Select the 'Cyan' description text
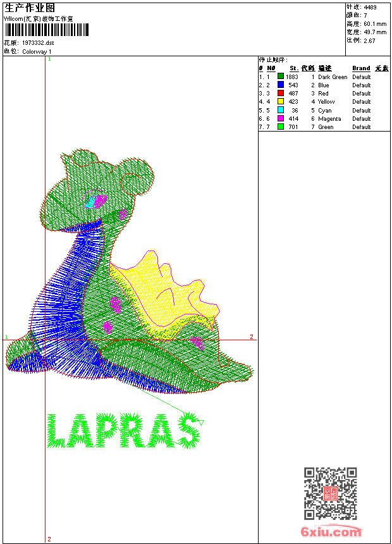 325,110
